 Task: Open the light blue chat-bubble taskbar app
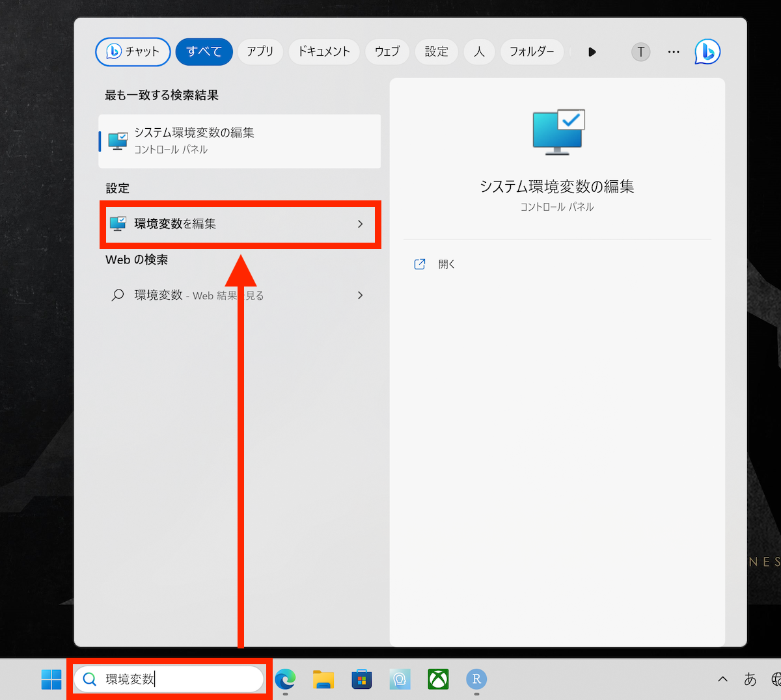point(400,680)
